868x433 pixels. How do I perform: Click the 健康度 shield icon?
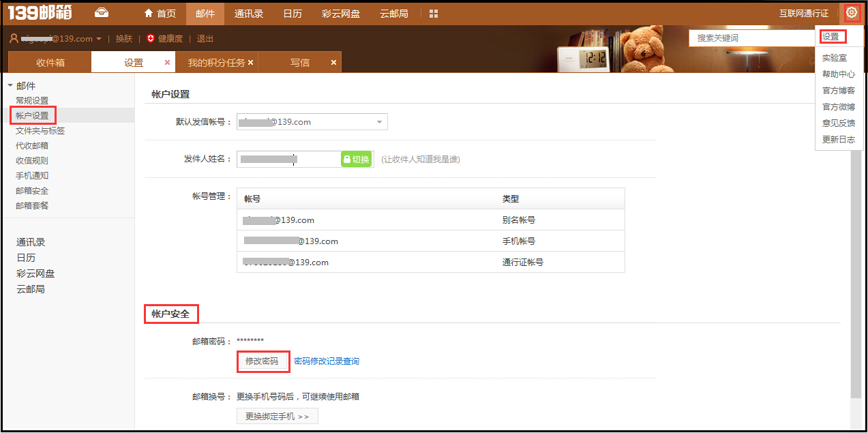pos(151,38)
